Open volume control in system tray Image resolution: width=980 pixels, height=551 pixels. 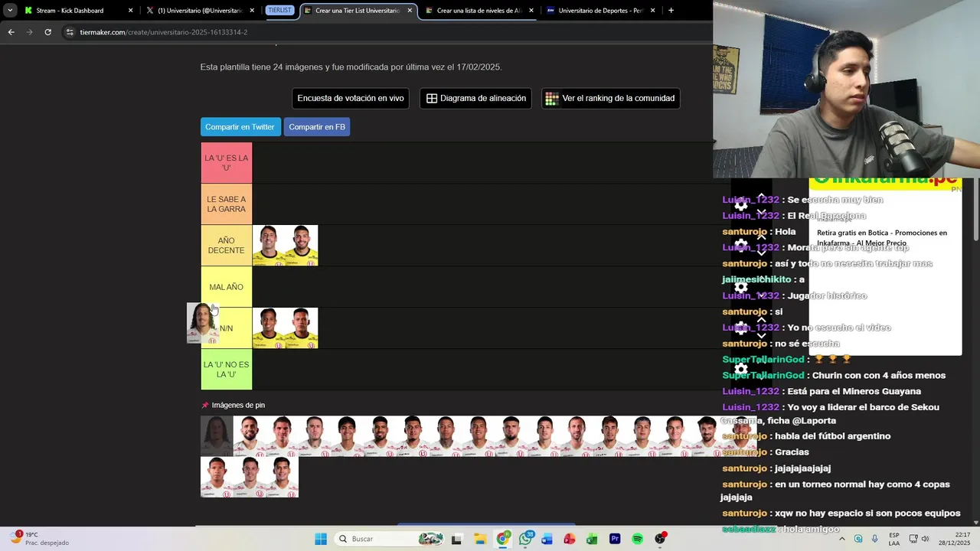pyautogui.click(x=925, y=539)
